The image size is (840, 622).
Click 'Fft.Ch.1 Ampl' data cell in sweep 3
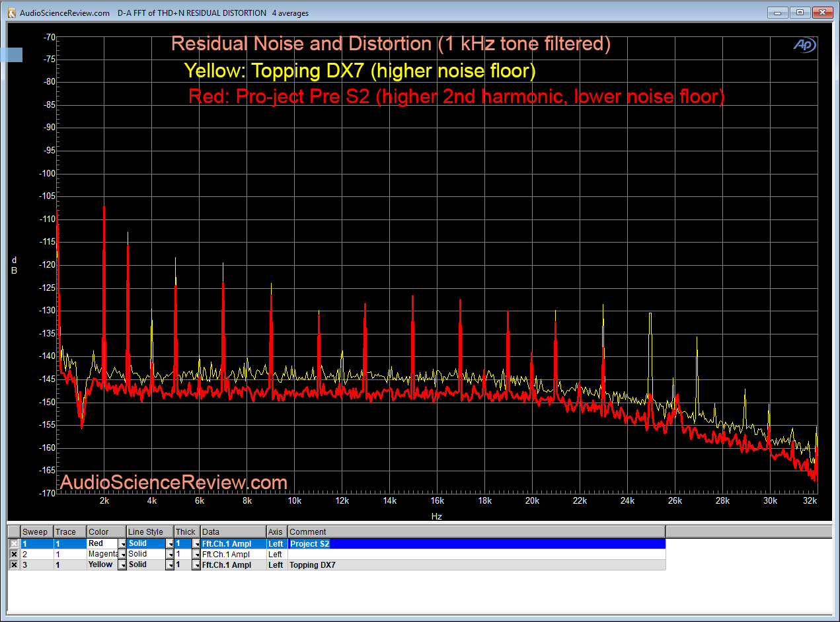point(233,564)
